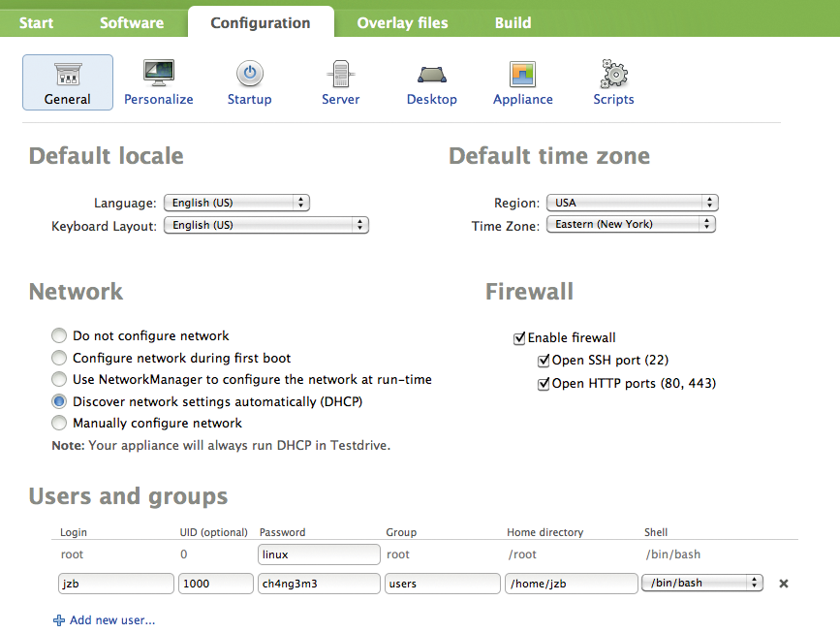The height and width of the screenshot is (633, 840).
Task: Click the /bin/bash shell text for root
Action: pos(672,554)
